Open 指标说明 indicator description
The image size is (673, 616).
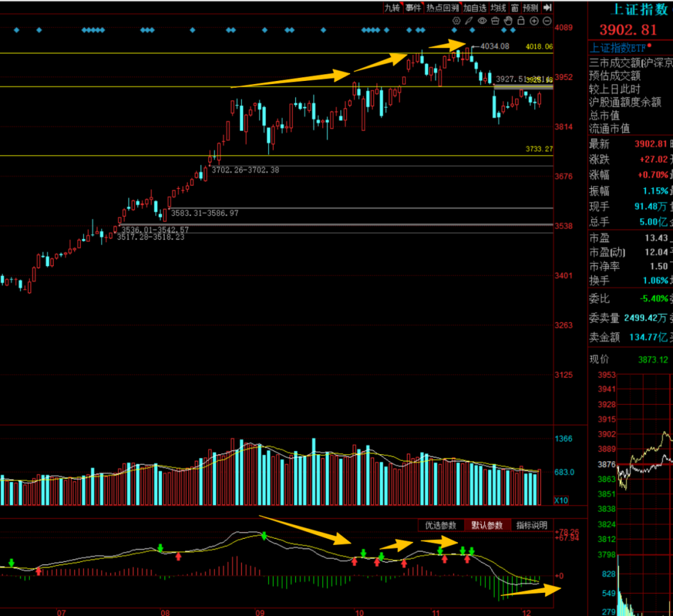(x=532, y=525)
